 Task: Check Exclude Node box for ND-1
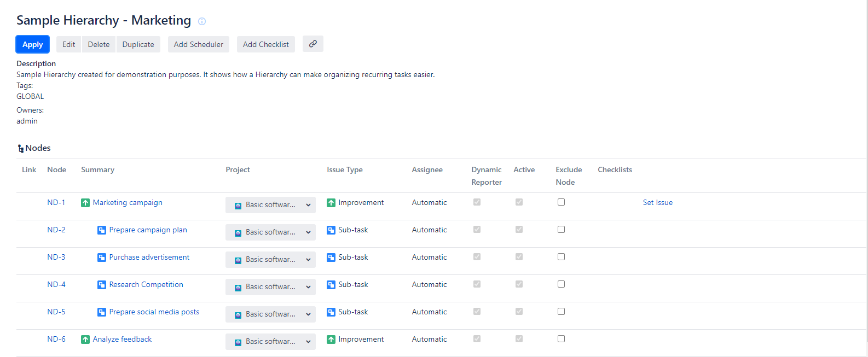(x=561, y=202)
